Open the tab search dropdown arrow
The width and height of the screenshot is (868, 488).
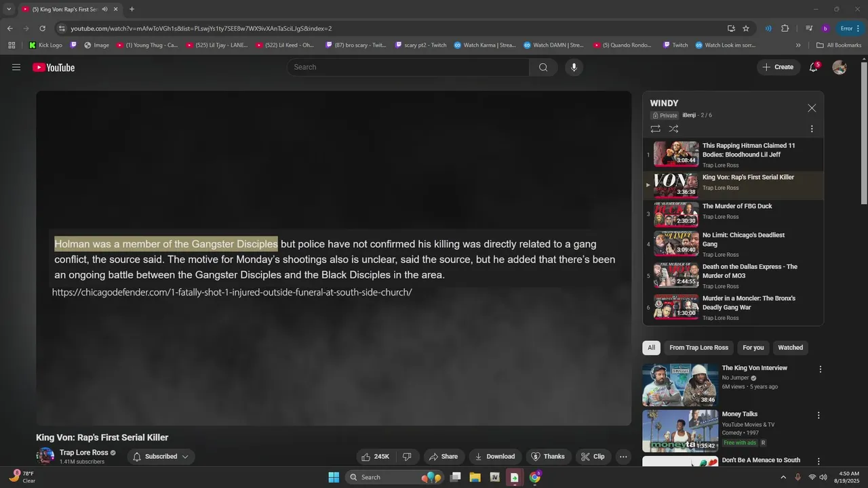(x=9, y=9)
